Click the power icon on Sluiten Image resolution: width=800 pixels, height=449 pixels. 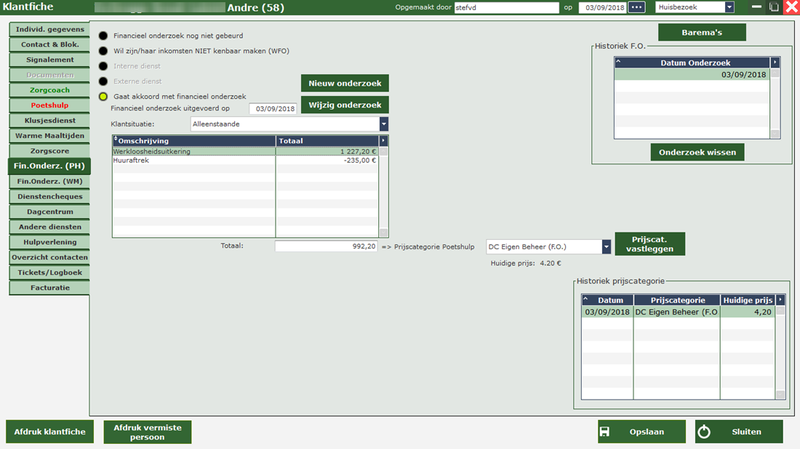pos(704,432)
